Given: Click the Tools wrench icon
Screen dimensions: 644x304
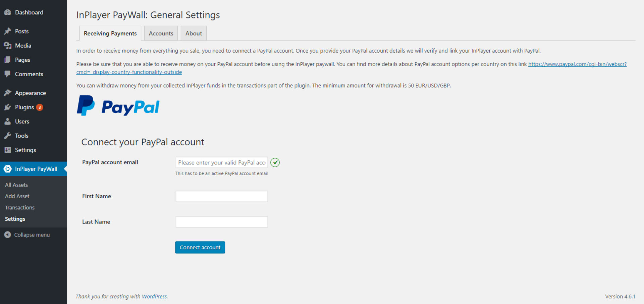Looking at the screenshot, I should pyautogui.click(x=7, y=136).
